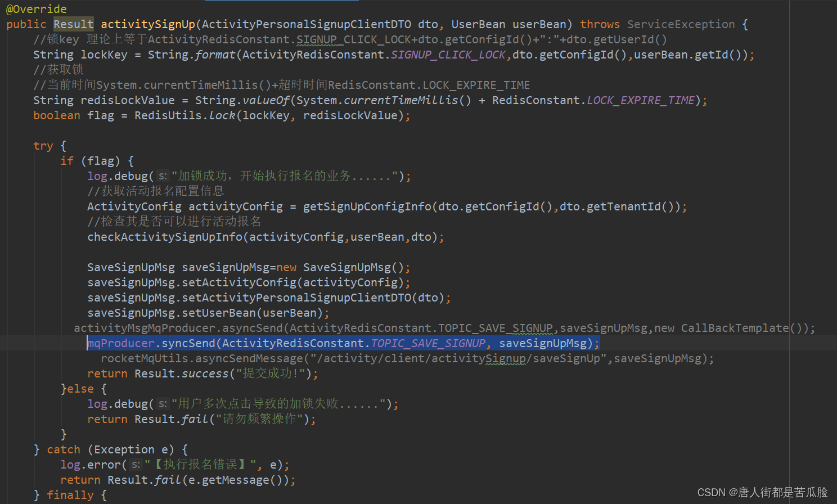The image size is (837, 504).
Task: Click the highlighted mqProducer.syncSend line
Action: 344,343
